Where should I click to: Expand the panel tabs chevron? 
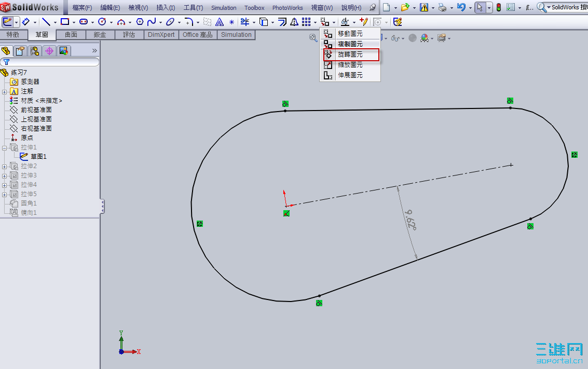point(94,51)
